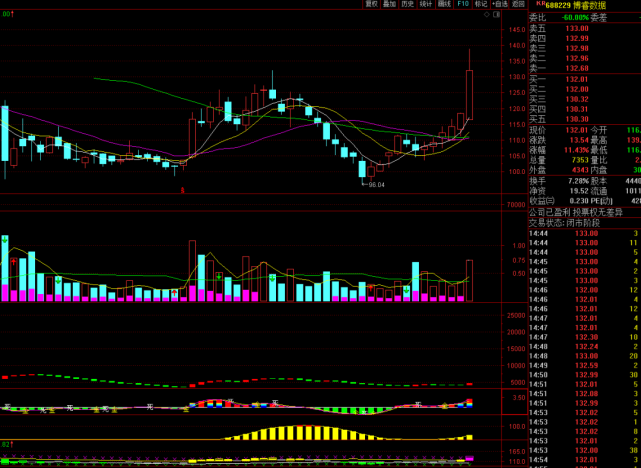641x468 pixels.
Task: Click the 净资 19.52 value
Action: tap(580, 191)
